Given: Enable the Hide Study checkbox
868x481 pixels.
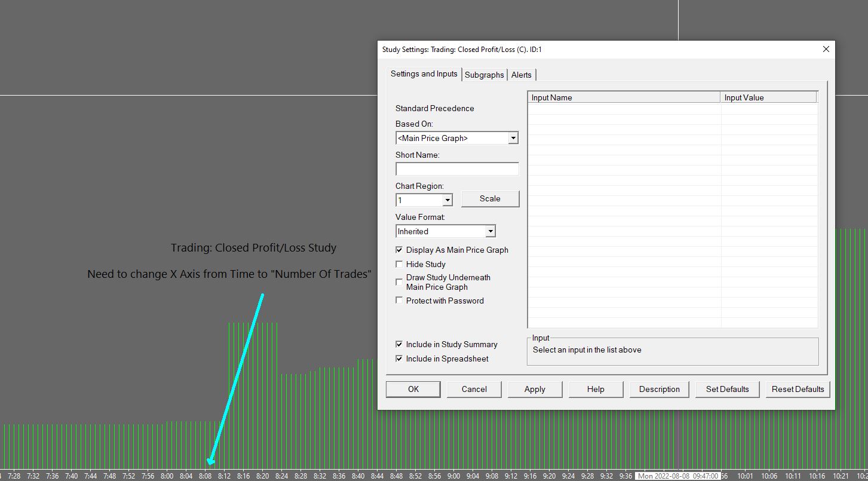Looking at the screenshot, I should point(399,264).
